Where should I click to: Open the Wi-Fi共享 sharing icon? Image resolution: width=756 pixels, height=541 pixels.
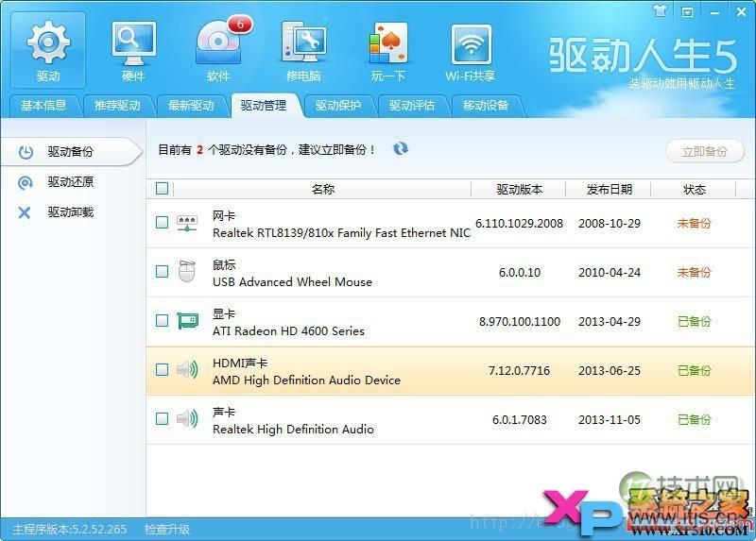[x=471, y=52]
